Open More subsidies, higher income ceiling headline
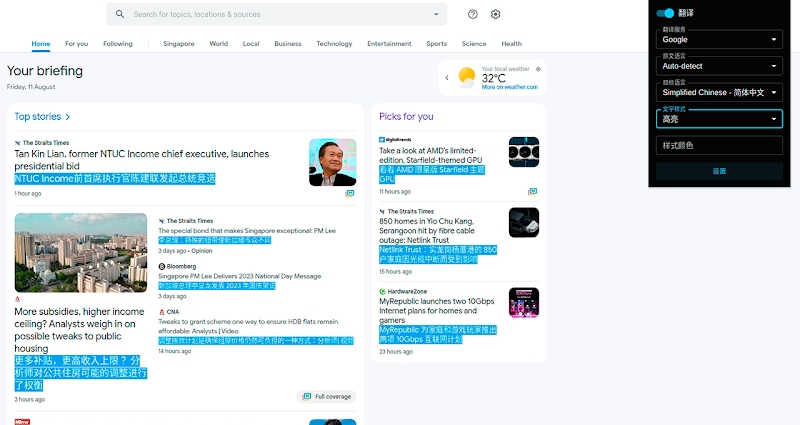Image resolution: width=800 pixels, height=425 pixels. [79, 330]
